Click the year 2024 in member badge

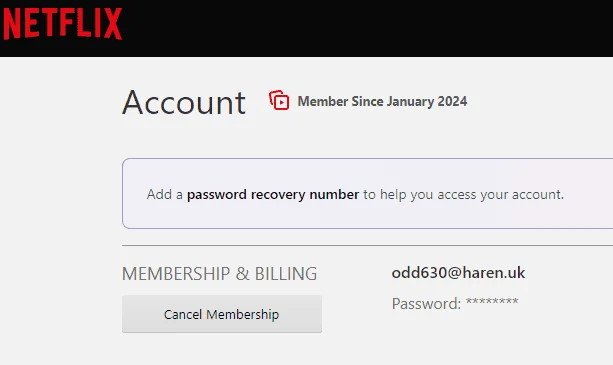point(452,101)
